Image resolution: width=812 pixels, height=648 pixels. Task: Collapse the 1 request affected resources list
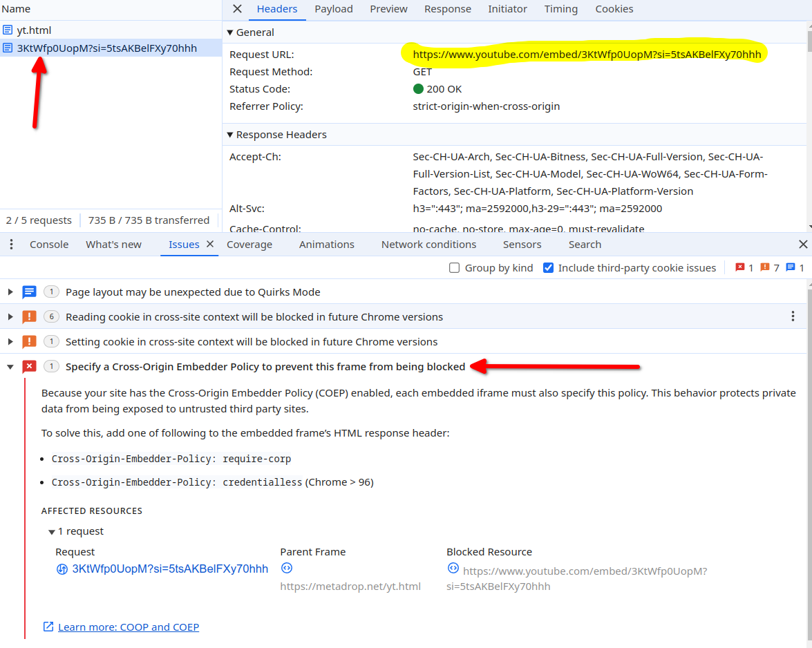[x=52, y=532]
